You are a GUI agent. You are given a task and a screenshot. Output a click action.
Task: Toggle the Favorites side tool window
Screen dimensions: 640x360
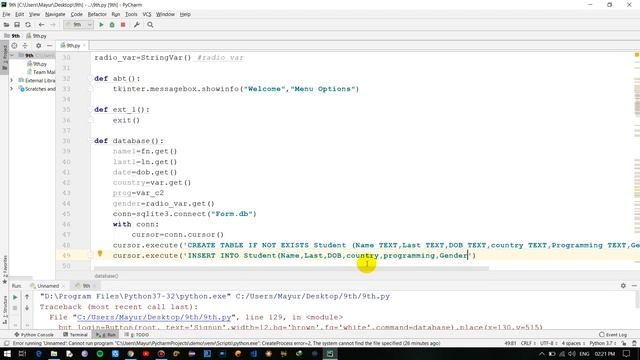(4, 269)
